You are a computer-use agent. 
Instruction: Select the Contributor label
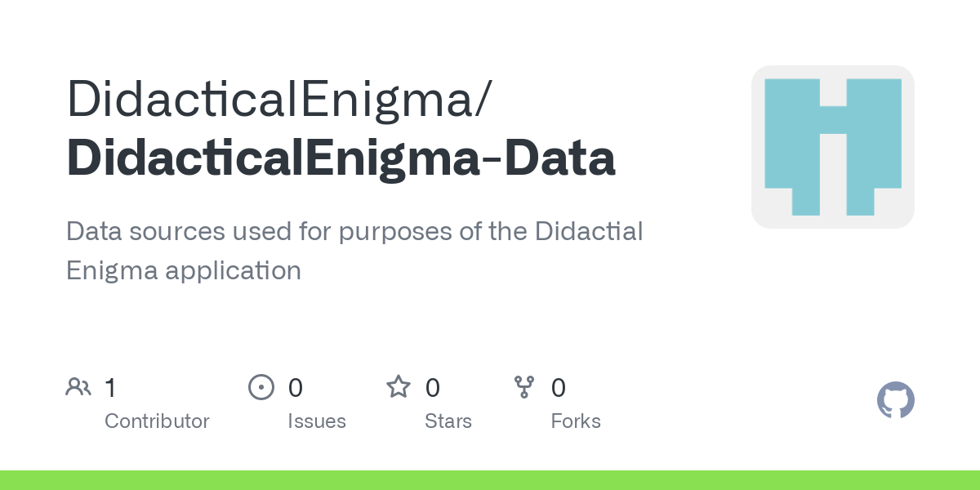pos(157,421)
